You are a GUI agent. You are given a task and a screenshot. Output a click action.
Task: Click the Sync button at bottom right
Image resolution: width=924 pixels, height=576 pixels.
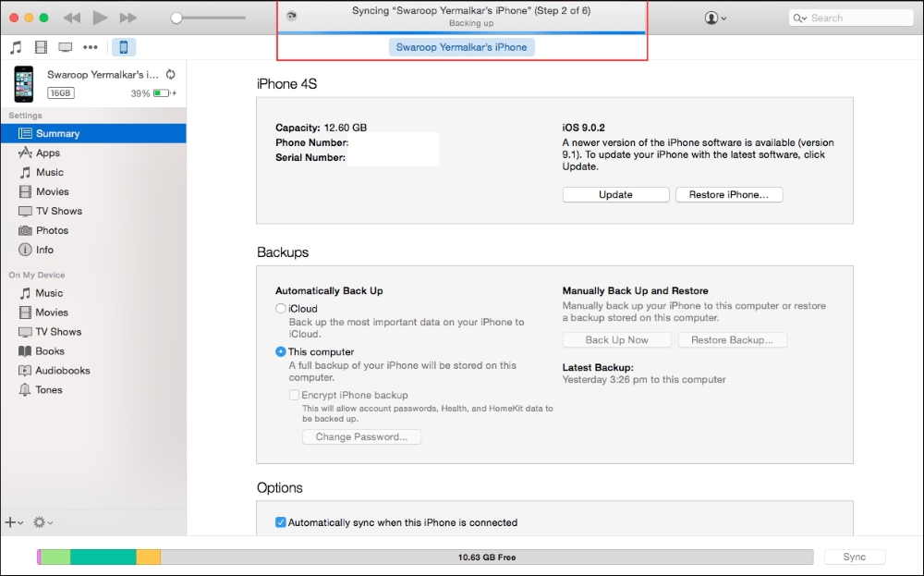(x=855, y=558)
